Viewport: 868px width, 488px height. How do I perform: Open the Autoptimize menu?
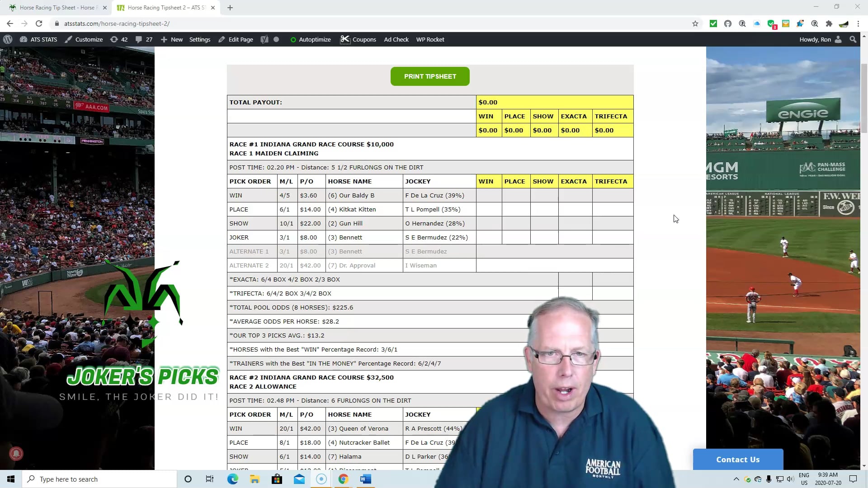[311, 39]
